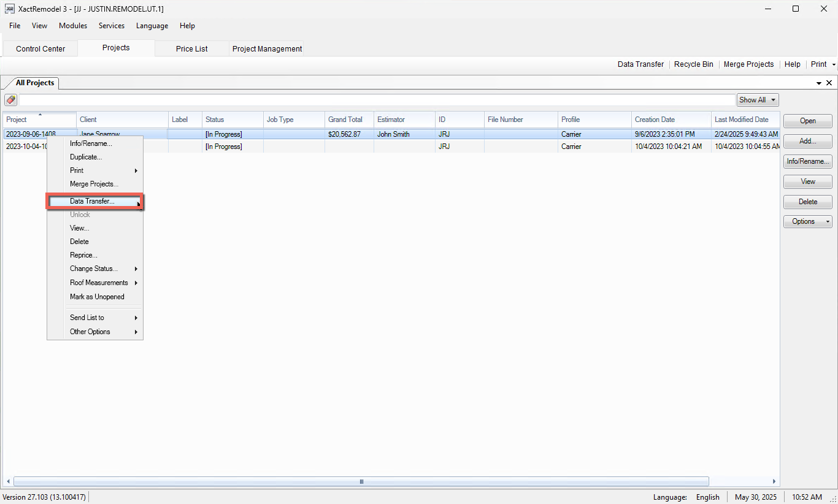This screenshot has width=838, height=504.
Task: Open the Show All dropdown
Action: 758,100
